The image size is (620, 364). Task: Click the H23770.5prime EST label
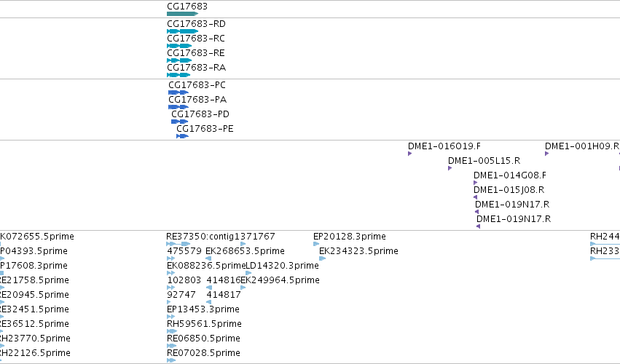coord(35,339)
